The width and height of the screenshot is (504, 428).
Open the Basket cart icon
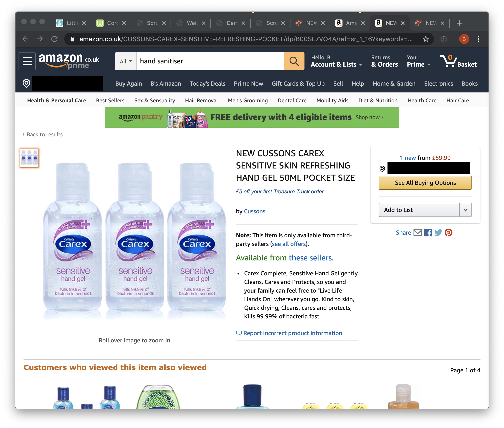(458, 61)
